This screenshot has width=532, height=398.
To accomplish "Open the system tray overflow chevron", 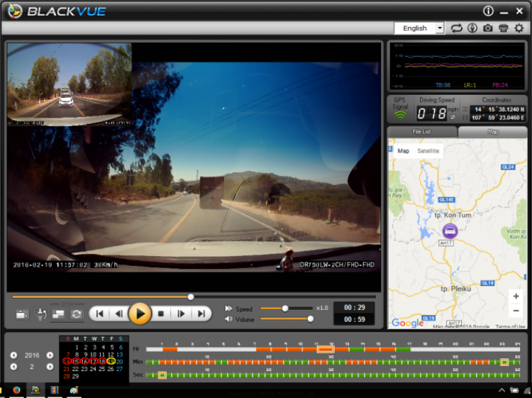I will coord(501,390).
